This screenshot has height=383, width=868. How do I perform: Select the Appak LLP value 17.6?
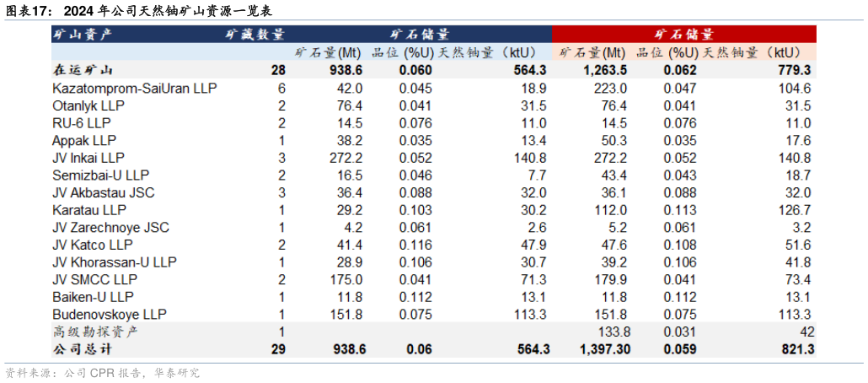pos(800,140)
